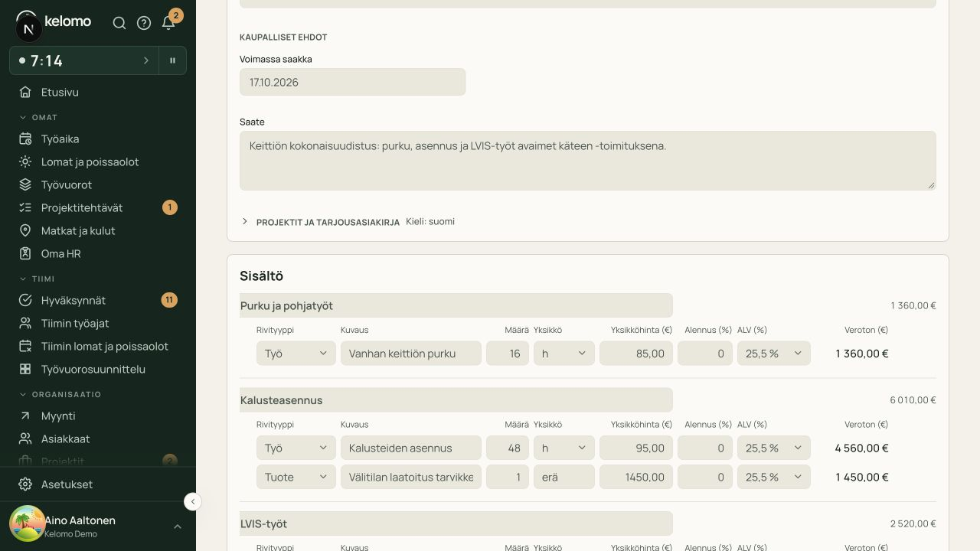Collapse the OMAT sidebar section
This screenshot has height=551, width=980.
pos(38,117)
